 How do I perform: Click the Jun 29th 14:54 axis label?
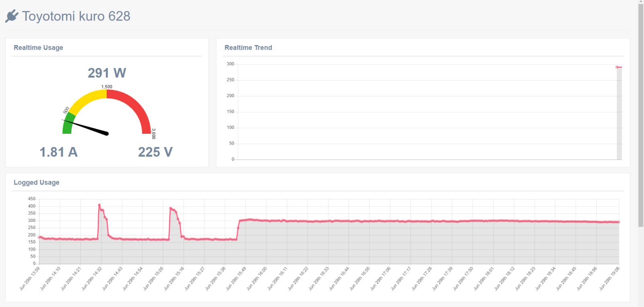click(133, 278)
